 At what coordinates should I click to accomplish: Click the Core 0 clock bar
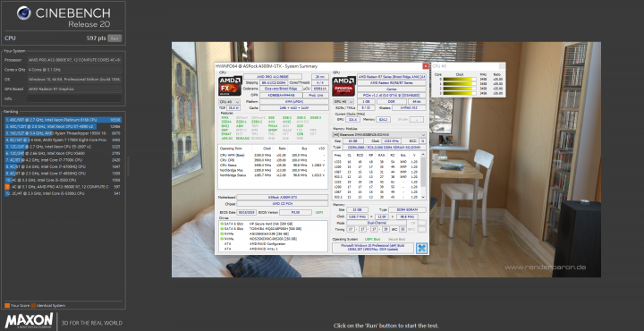pyautogui.click(x=459, y=79)
